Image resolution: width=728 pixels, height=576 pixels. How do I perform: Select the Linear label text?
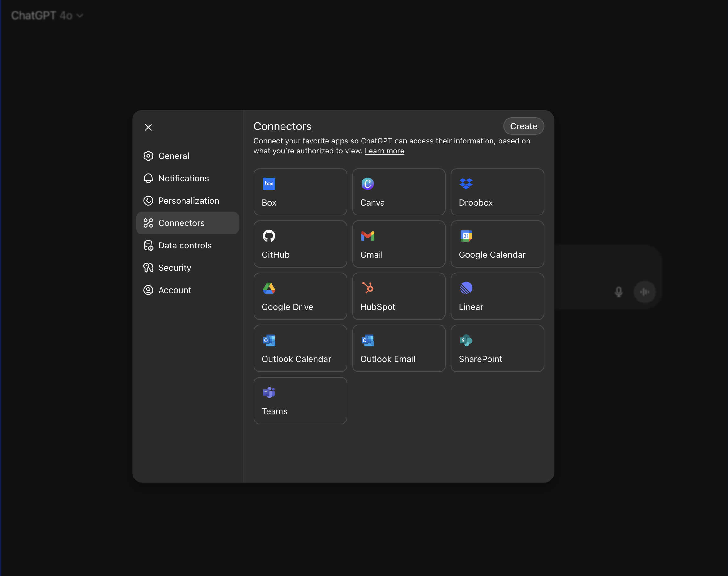(x=471, y=307)
